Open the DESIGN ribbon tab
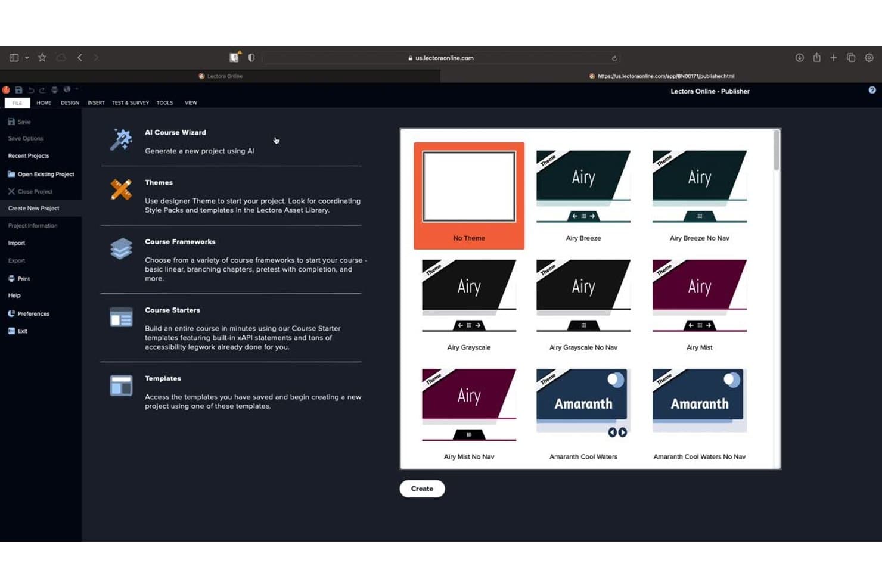 [70, 103]
